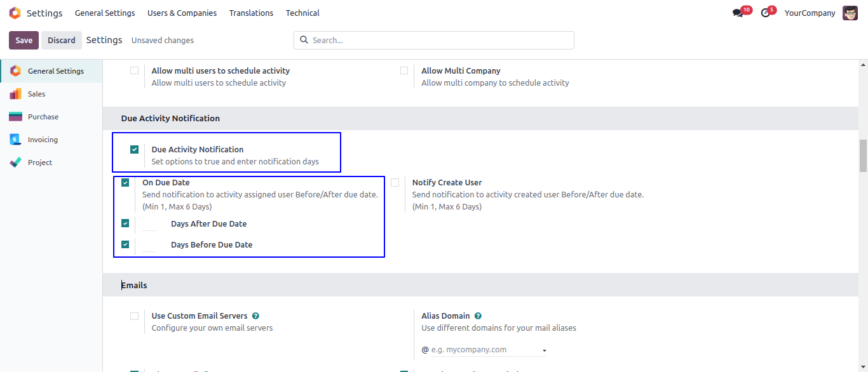Open the chat messages icon
The width and height of the screenshot is (868, 372).
coord(737,13)
